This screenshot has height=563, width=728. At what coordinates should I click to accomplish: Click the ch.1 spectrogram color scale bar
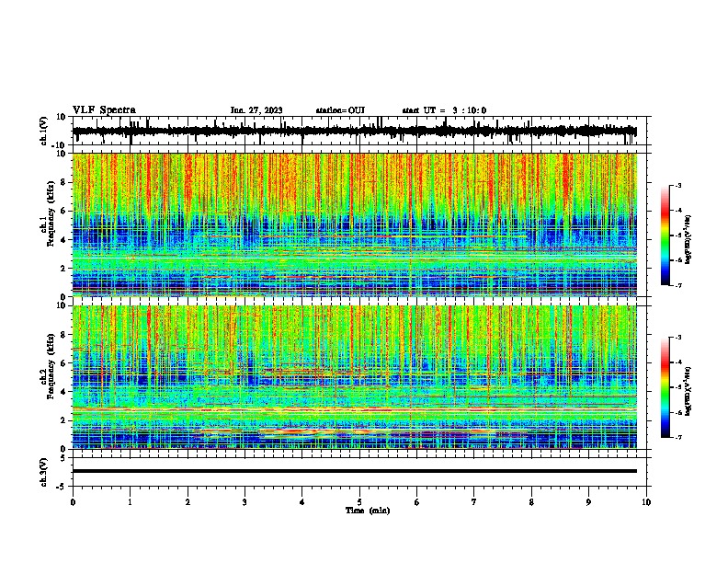pos(665,236)
